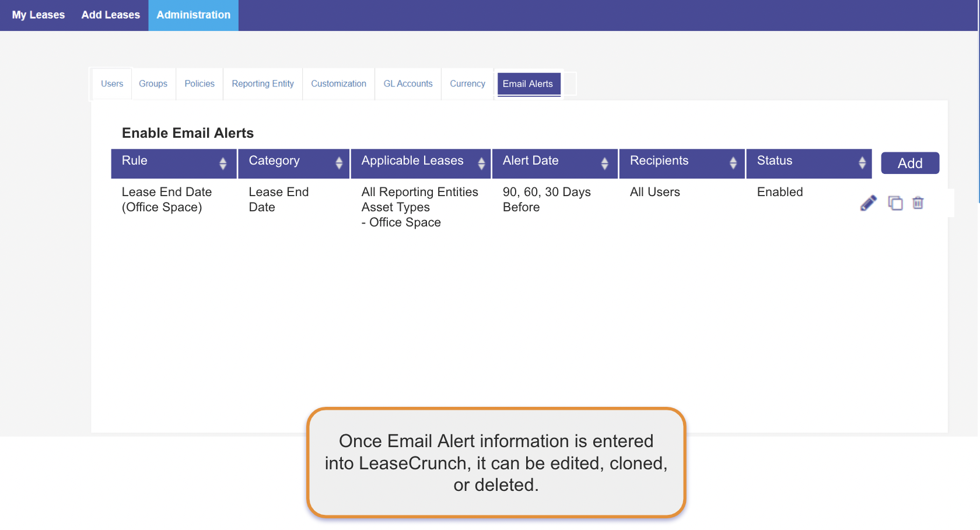Edit the Lease End Date rule with pencil icon
This screenshot has height=530, width=980.
point(868,203)
